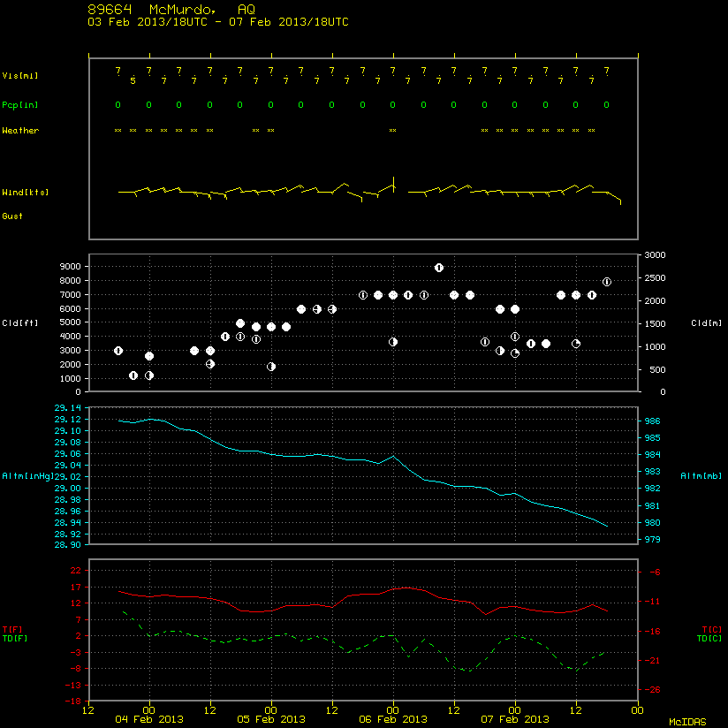Click the Cld[m] axis label

coord(706,323)
